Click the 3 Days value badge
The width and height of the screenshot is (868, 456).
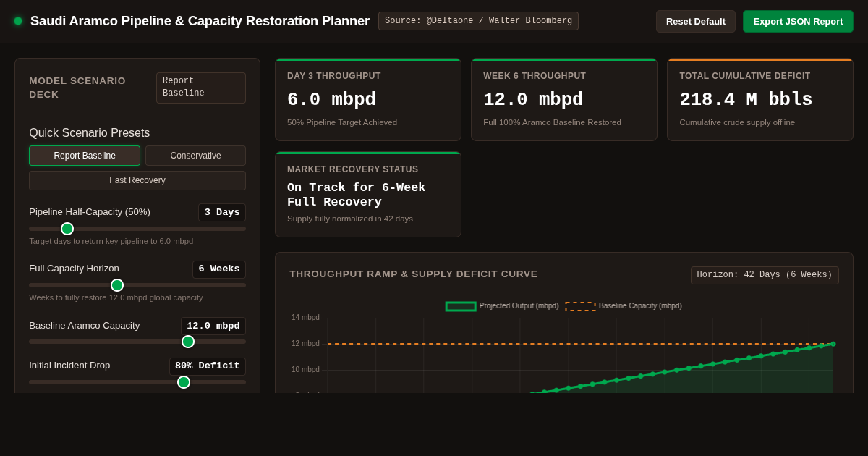click(x=222, y=212)
